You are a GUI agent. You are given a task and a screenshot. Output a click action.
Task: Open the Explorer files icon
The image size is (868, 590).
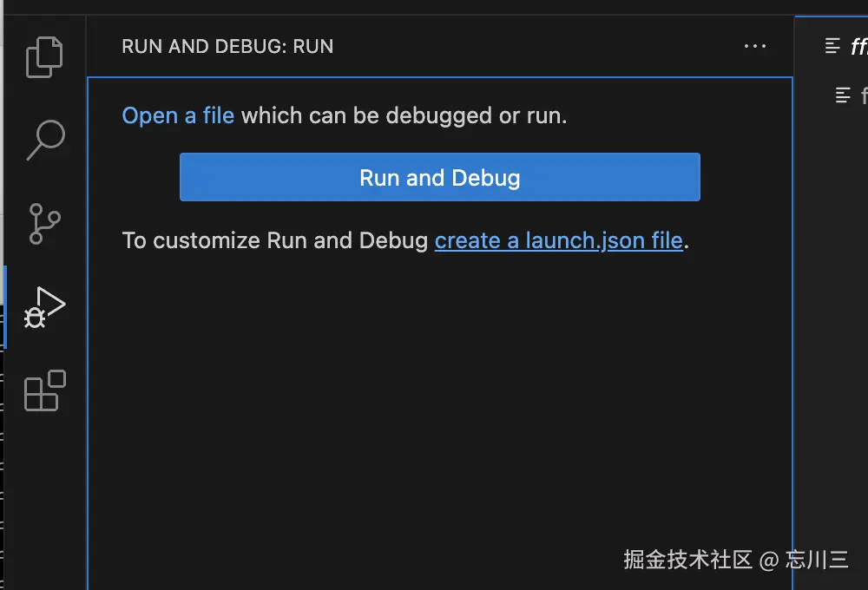tap(44, 57)
